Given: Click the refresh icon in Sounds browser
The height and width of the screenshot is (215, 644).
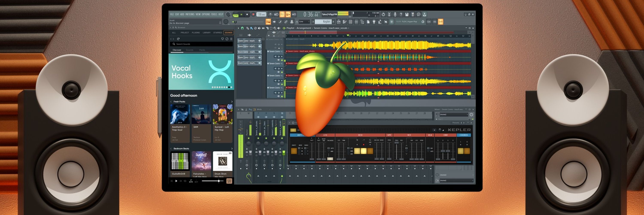Looking at the screenshot, I should [x=178, y=39].
